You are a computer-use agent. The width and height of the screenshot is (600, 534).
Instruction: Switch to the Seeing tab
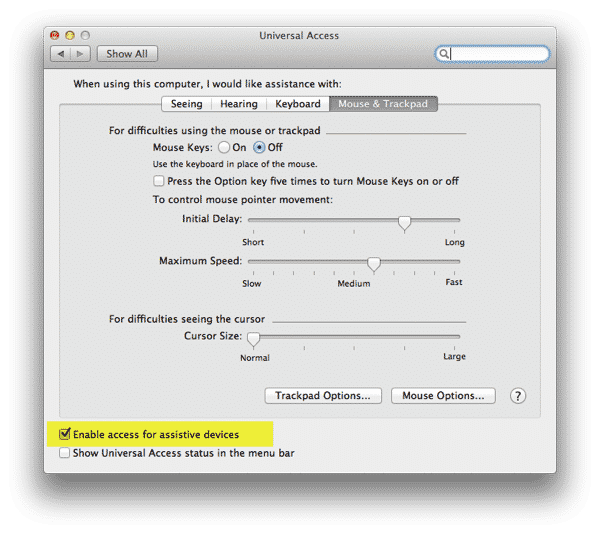tap(186, 104)
